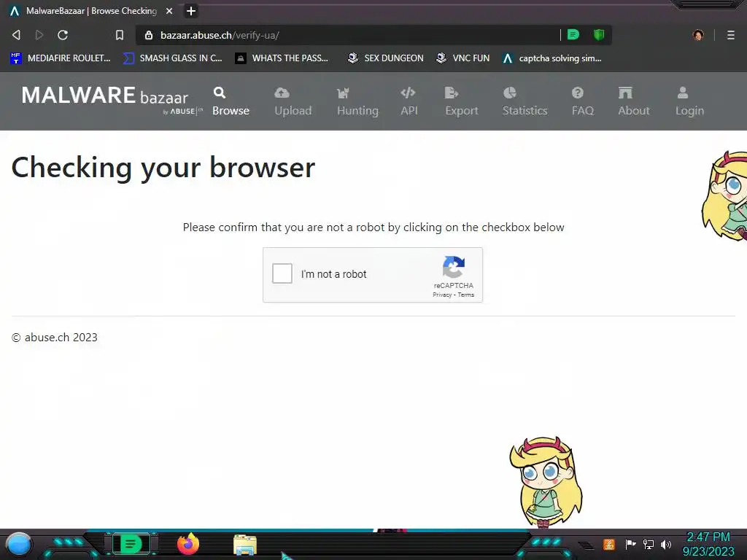The image size is (747, 560).
Task: Click the browser back arrow
Action: [16, 35]
